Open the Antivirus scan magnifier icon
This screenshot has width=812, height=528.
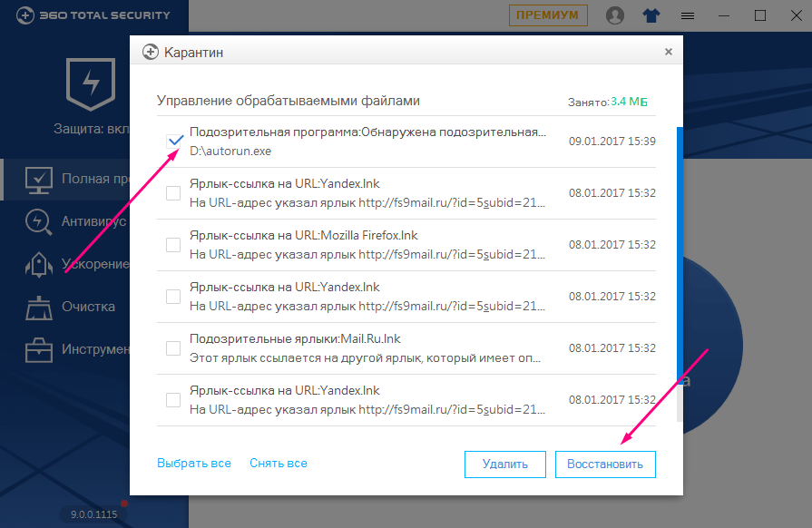38,221
